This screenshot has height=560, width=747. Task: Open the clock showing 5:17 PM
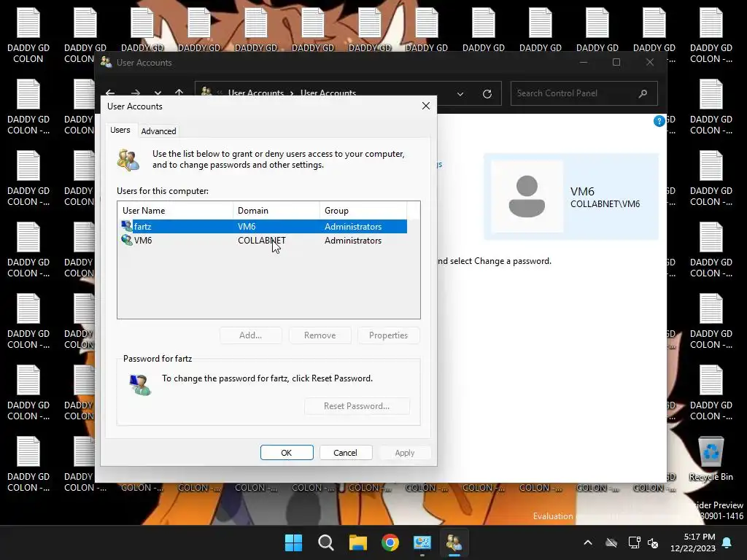693,542
